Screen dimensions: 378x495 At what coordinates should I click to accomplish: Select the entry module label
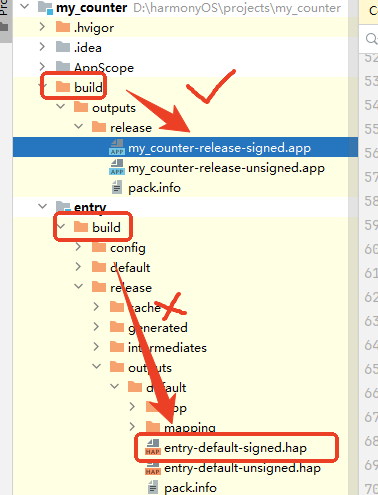(90, 207)
